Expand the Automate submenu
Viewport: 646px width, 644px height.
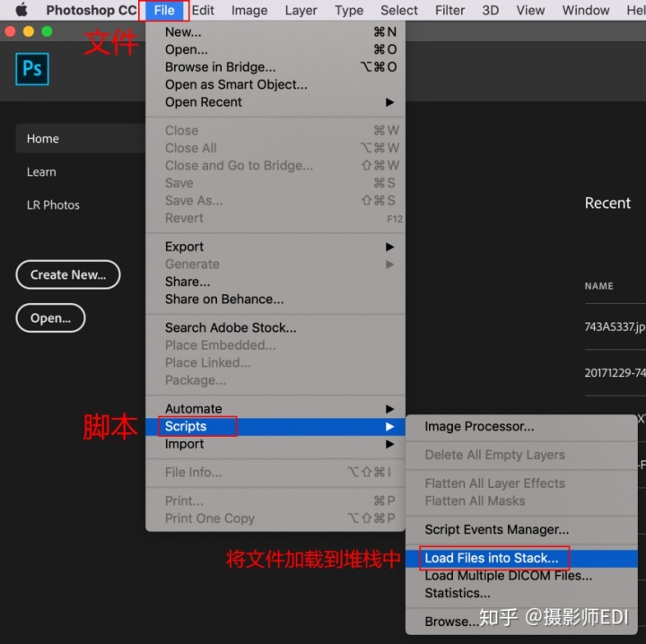pos(275,408)
